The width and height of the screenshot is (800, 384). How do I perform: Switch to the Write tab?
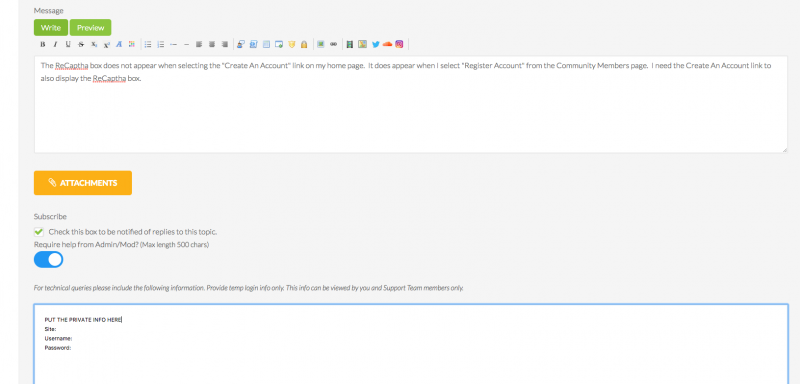coord(51,28)
